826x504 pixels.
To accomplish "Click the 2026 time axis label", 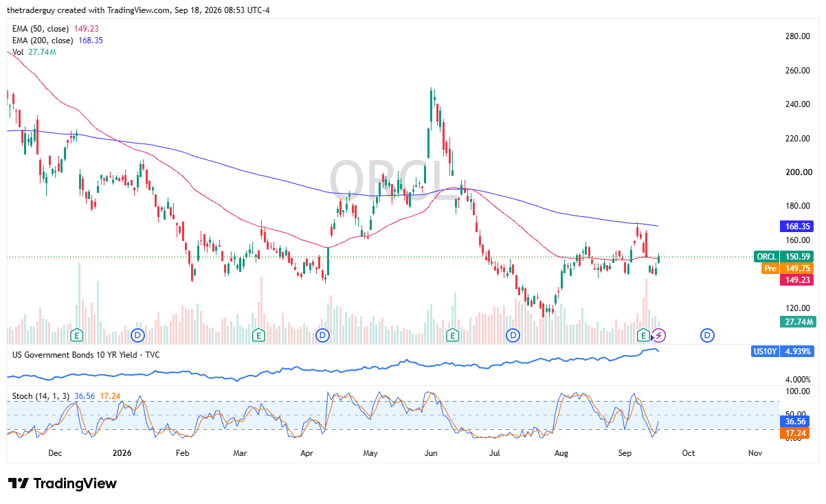I will click(x=122, y=453).
